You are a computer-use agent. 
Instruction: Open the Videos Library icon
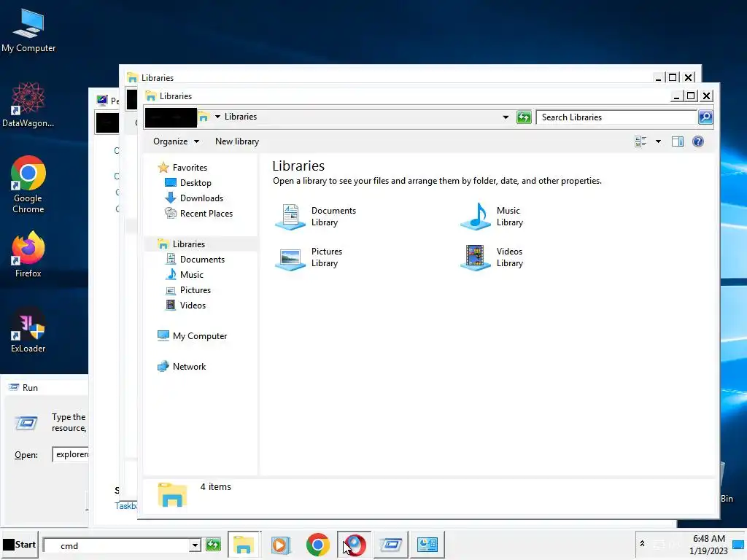pos(476,257)
